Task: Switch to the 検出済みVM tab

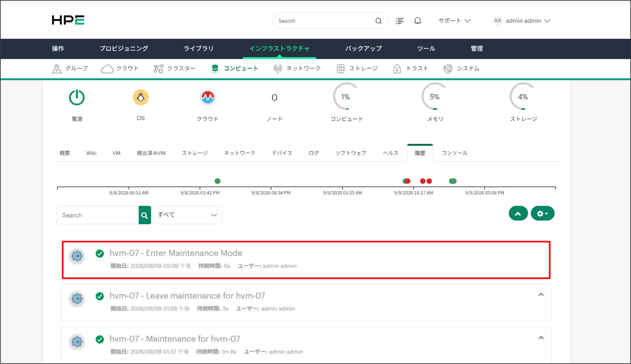Action: click(151, 153)
